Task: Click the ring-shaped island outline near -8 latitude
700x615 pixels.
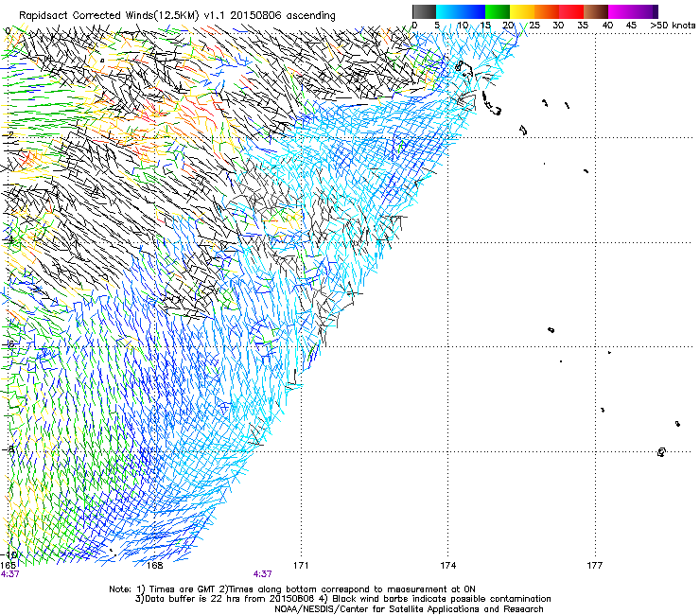Action: click(661, 452)
